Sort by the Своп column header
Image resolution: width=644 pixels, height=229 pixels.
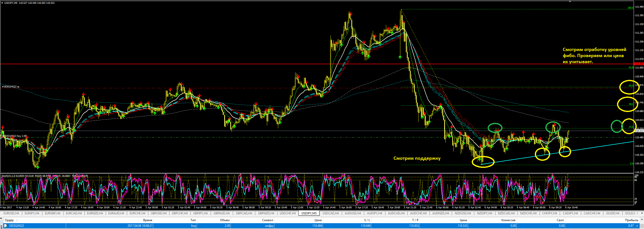pyautogui.click(x=560, y=220)
